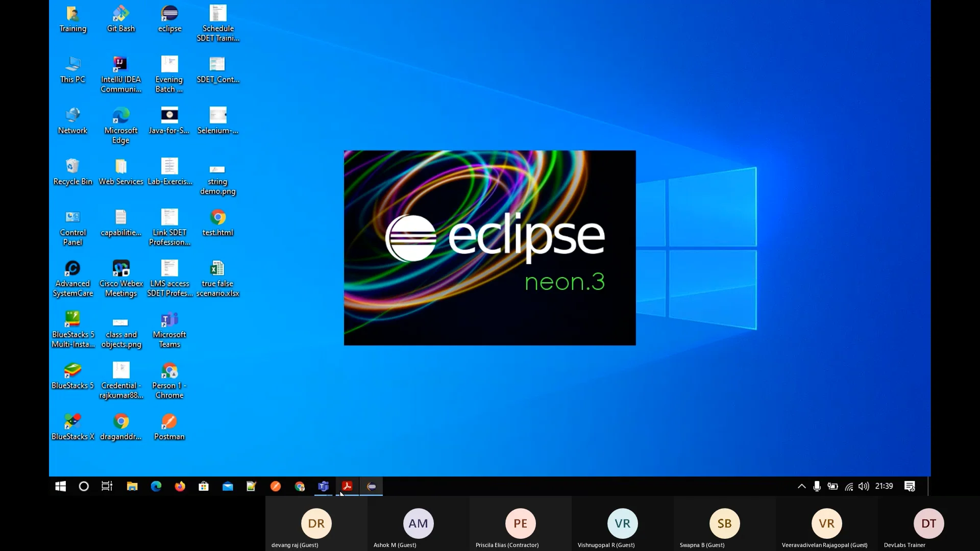Select the This PC icon

tap(72, 70)
